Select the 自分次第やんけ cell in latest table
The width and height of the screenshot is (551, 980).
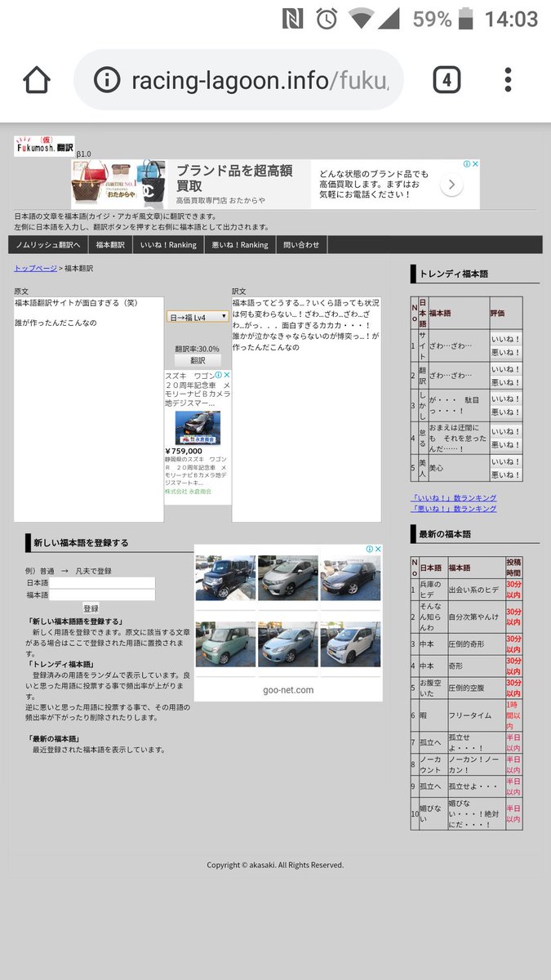tap(476, 617)
